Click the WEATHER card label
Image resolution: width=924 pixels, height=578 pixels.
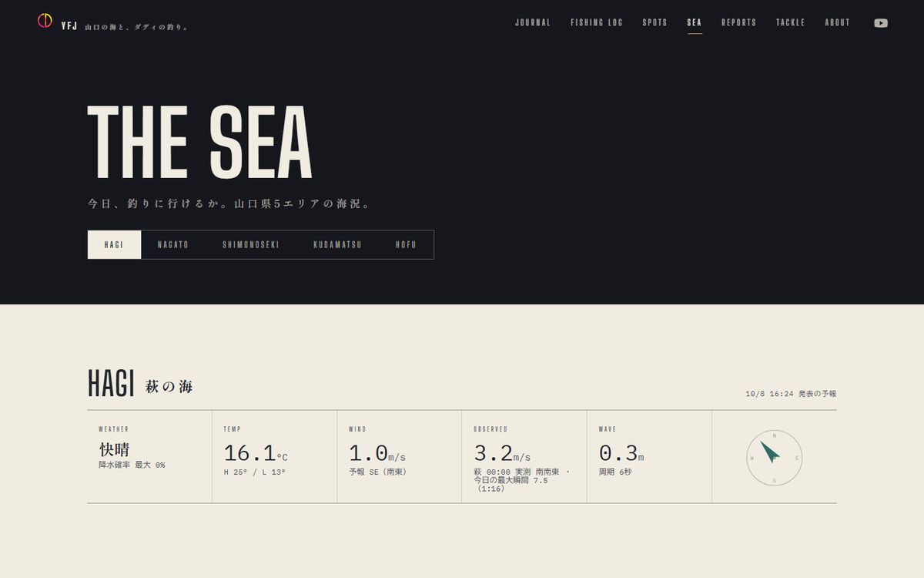(x=114, y=429)
